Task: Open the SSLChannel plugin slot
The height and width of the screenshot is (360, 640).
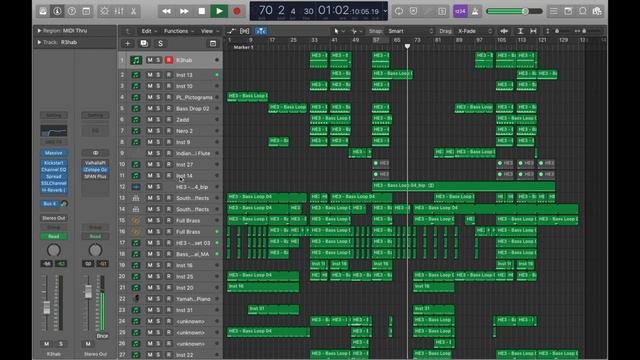Action: coord(53,183)
